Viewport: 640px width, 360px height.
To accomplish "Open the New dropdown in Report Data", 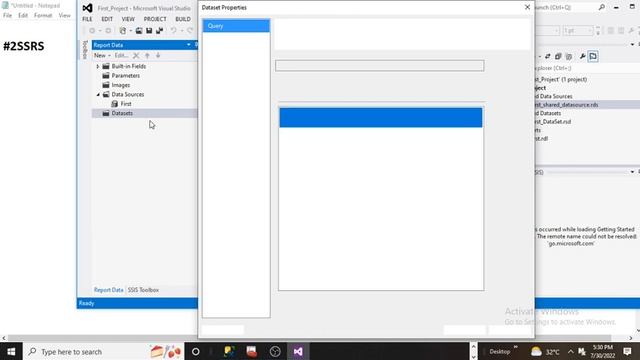I will (x=102, y=56).
